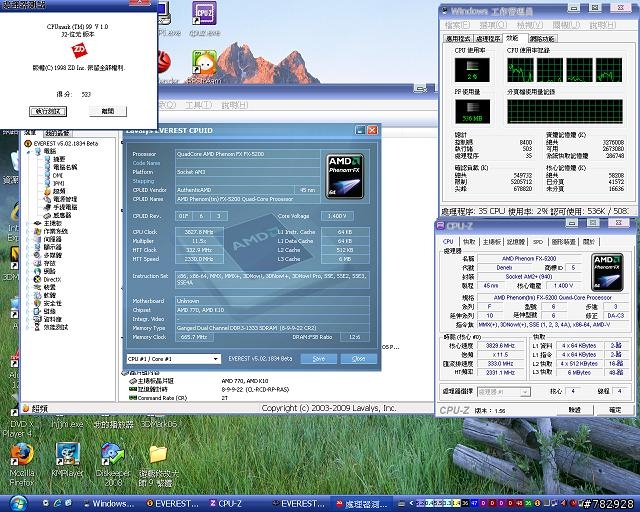Switch to the 記憶體 memory tab in CPU-Z

516,241
